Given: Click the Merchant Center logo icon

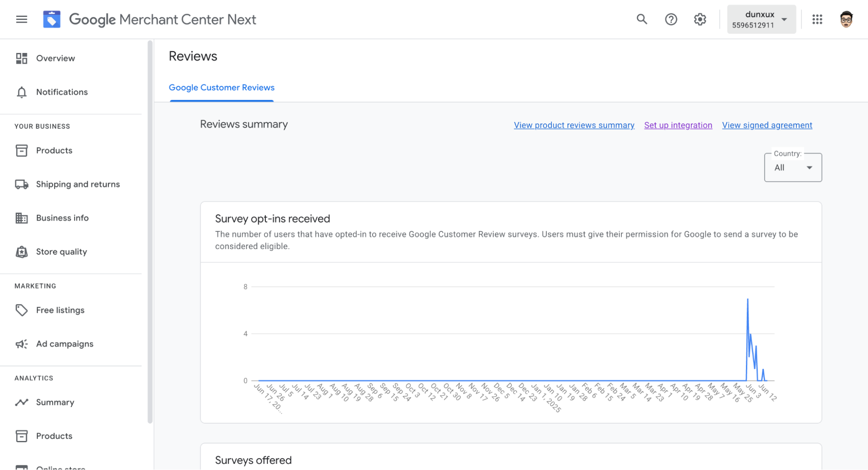Looking at the screenshot, I should (x=52, y=20).
